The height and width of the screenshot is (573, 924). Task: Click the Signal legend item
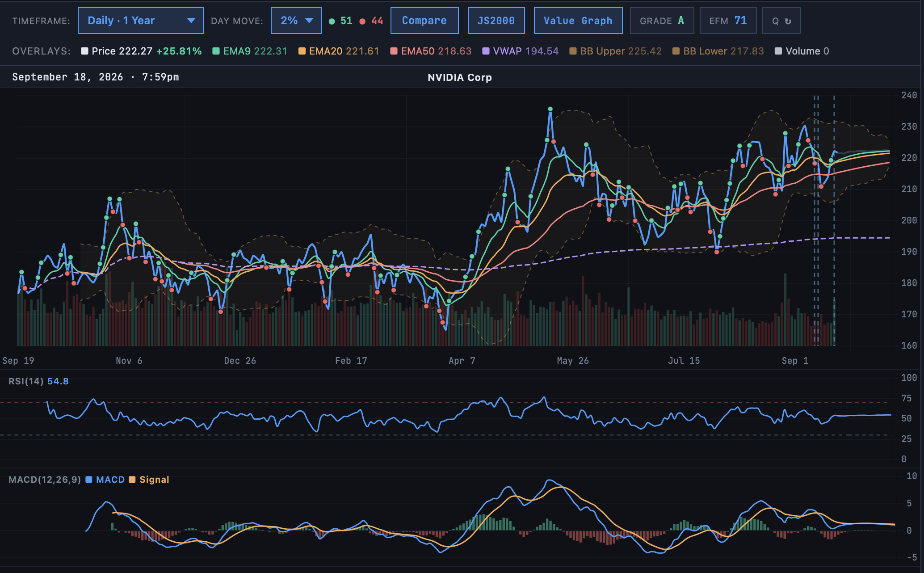point(149,480)
